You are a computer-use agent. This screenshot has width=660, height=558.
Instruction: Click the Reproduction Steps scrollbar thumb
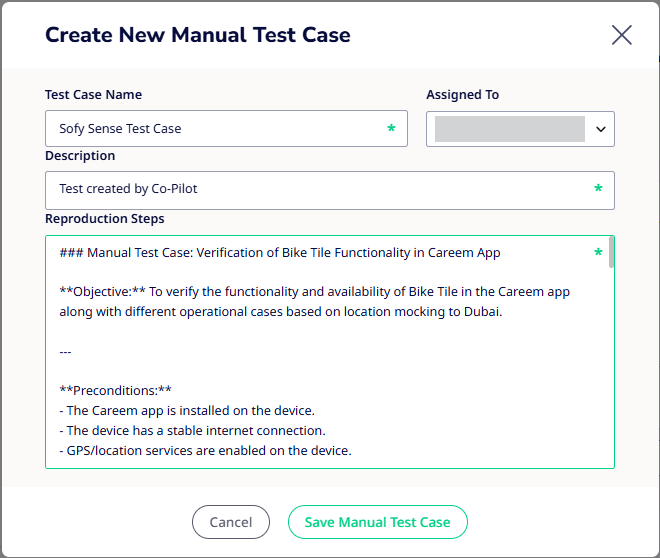(611, 252)
